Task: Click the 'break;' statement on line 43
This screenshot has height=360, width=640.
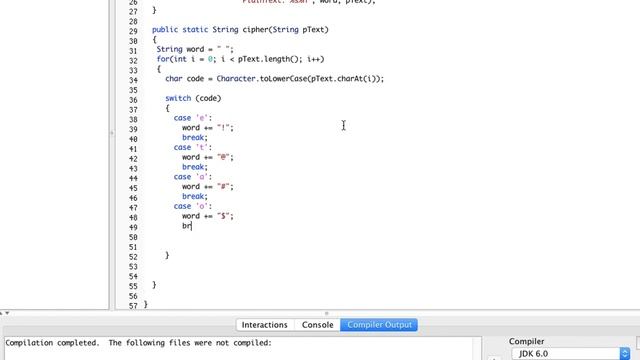Action: [x=195, y=167]
